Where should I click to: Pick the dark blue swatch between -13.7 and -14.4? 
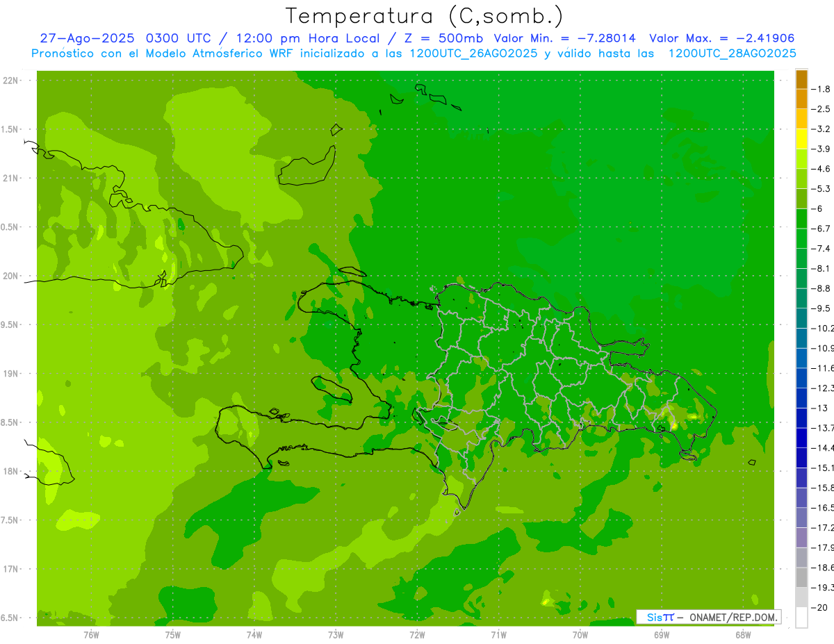801,438
